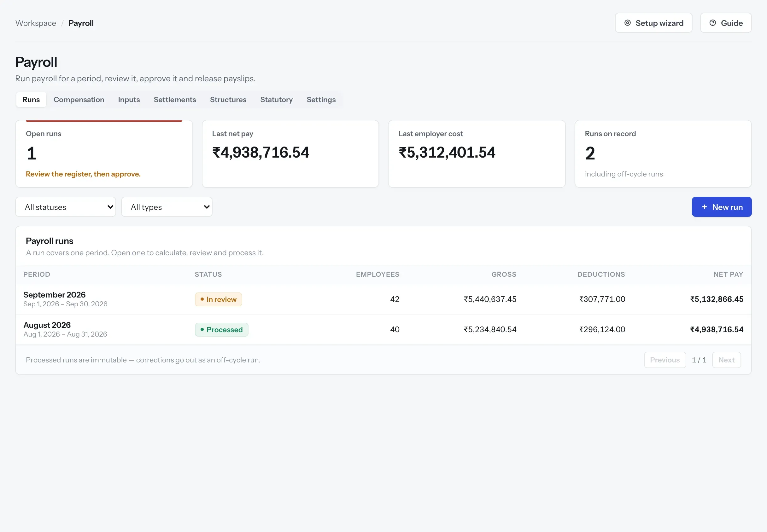This screenshot has height=532, width=767.
Task: Open the All types dropdown
Action: (x=167, y=207)
